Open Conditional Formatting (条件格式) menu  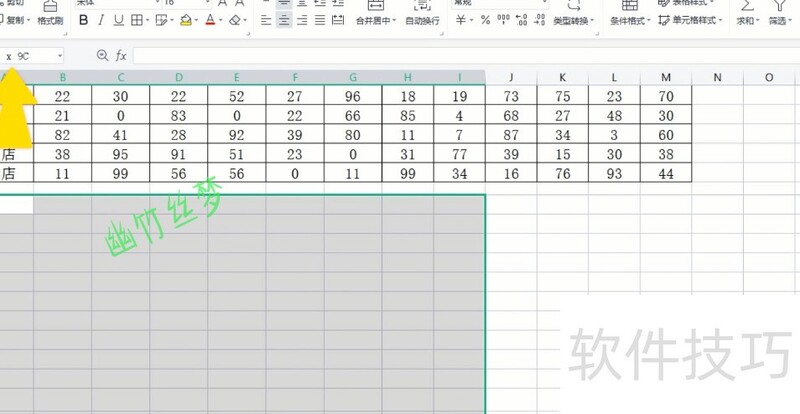630,13
